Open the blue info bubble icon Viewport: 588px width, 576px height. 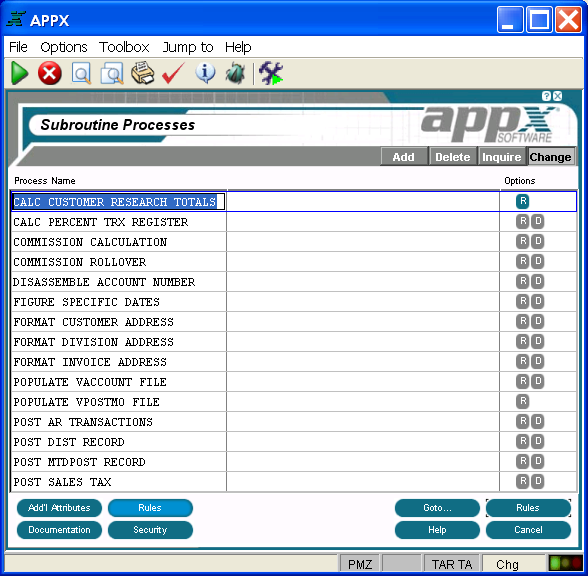point(206,73)
